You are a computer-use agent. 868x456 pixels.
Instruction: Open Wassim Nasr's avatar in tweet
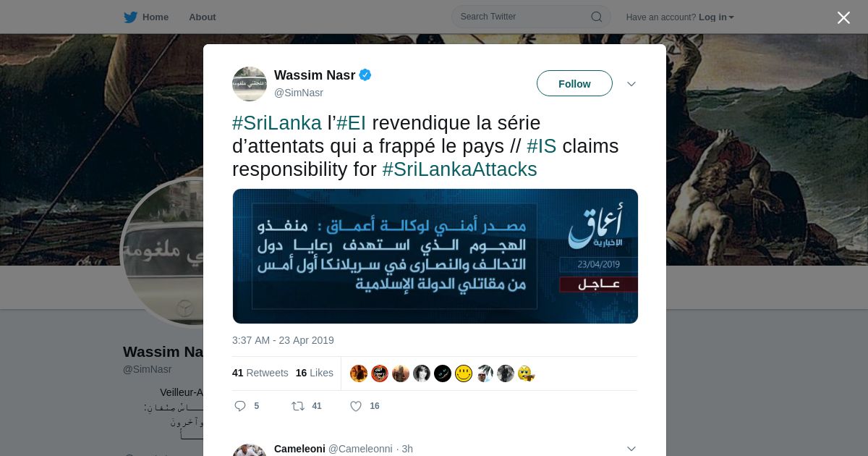coord(250,84)
